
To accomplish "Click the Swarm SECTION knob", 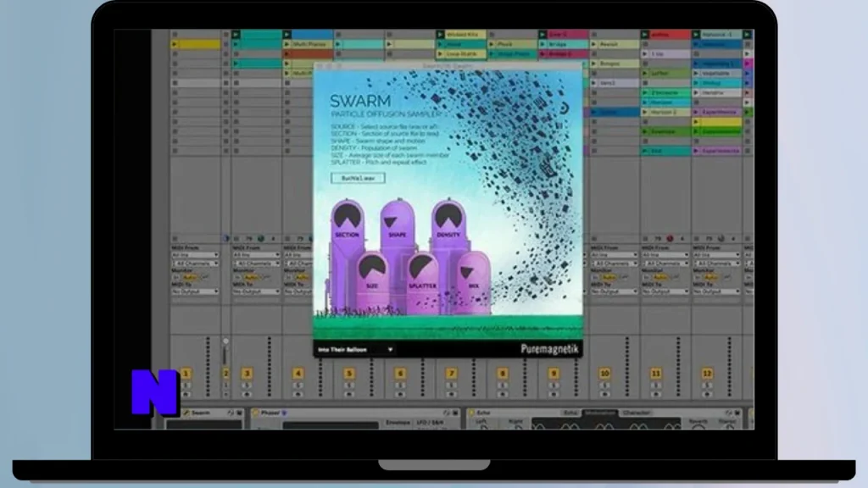I will [347, 216].
